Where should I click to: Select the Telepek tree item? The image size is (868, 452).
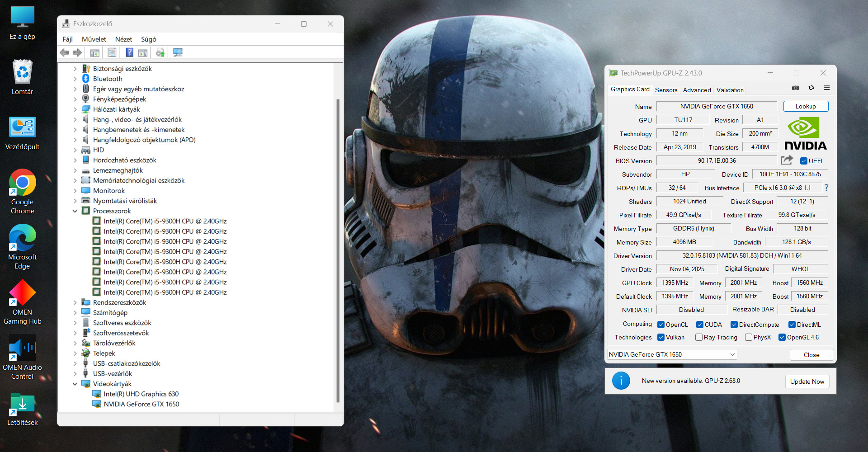click(x=104, y=353)
